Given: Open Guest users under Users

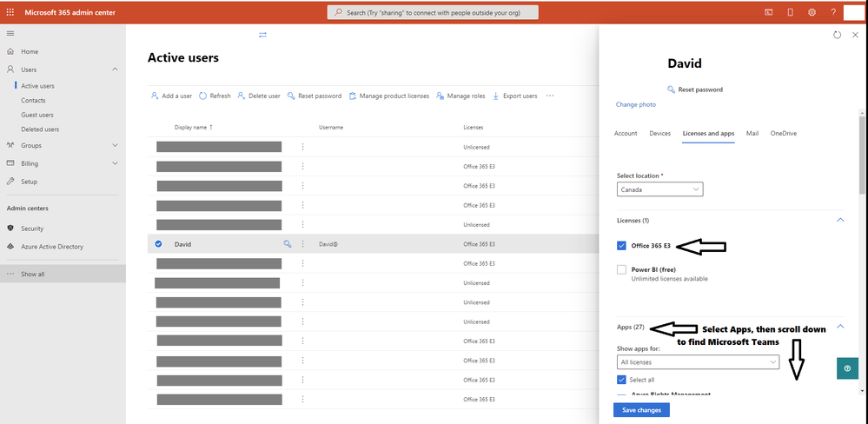Looking at the screenshot, I should 37,115.
